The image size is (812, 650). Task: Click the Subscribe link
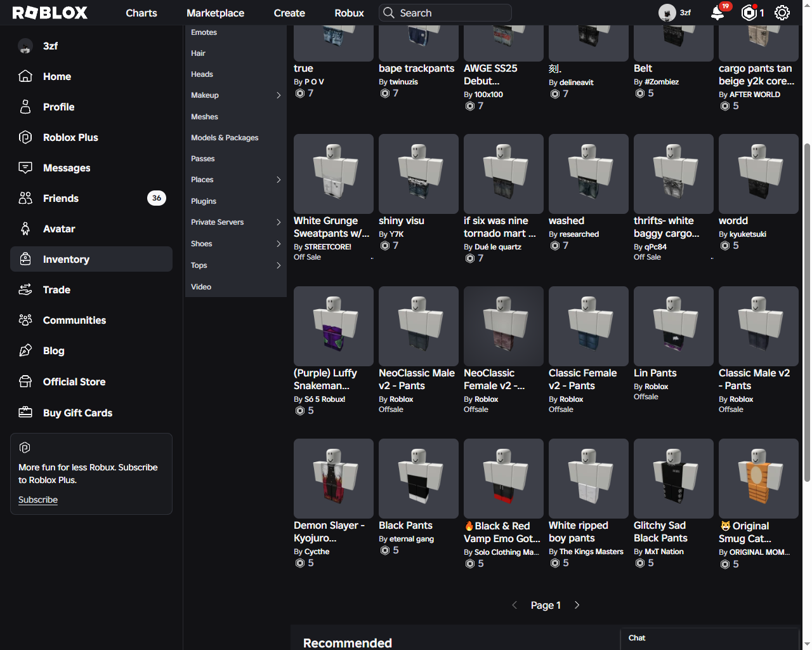(38, 500)
